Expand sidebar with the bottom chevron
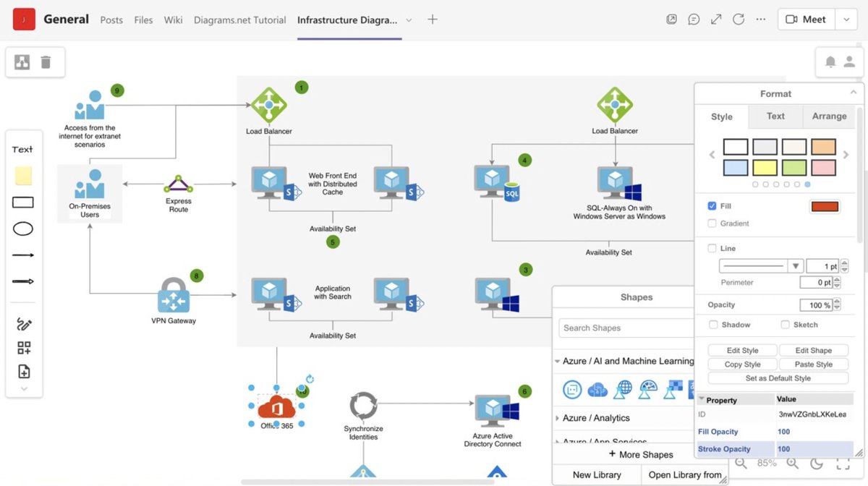Image resolution: width=868 pixels, height=486 pixels. click(24, 388)
